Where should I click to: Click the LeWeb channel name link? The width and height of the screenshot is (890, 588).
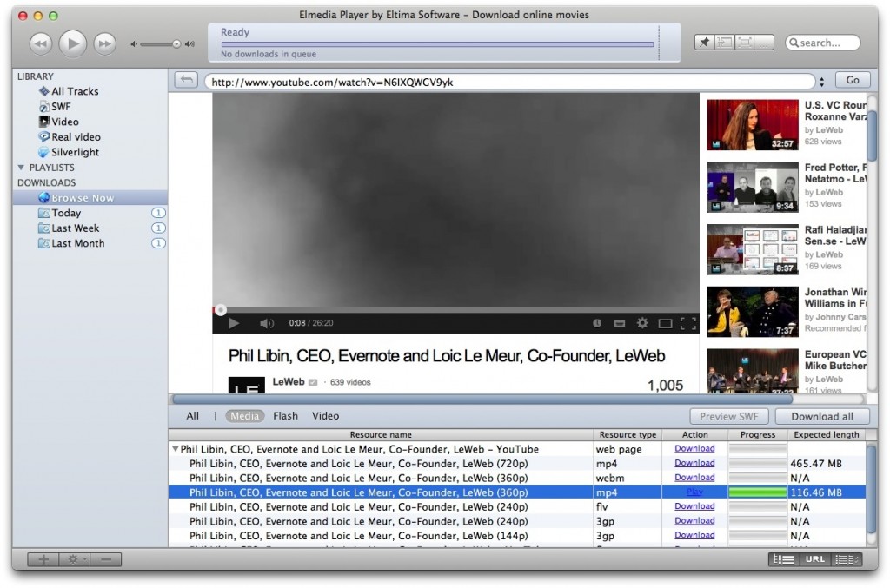289,382
